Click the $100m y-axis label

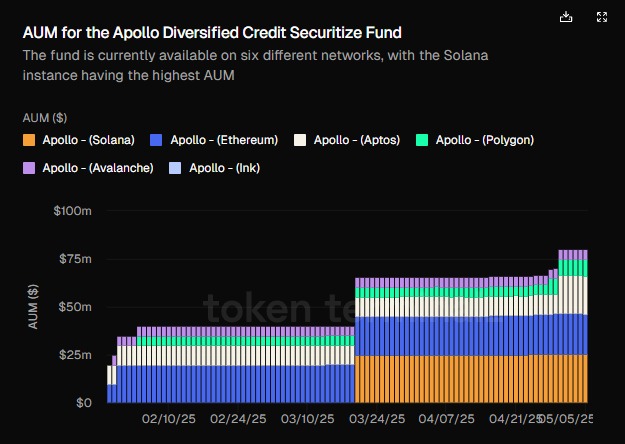pos(72,211)
